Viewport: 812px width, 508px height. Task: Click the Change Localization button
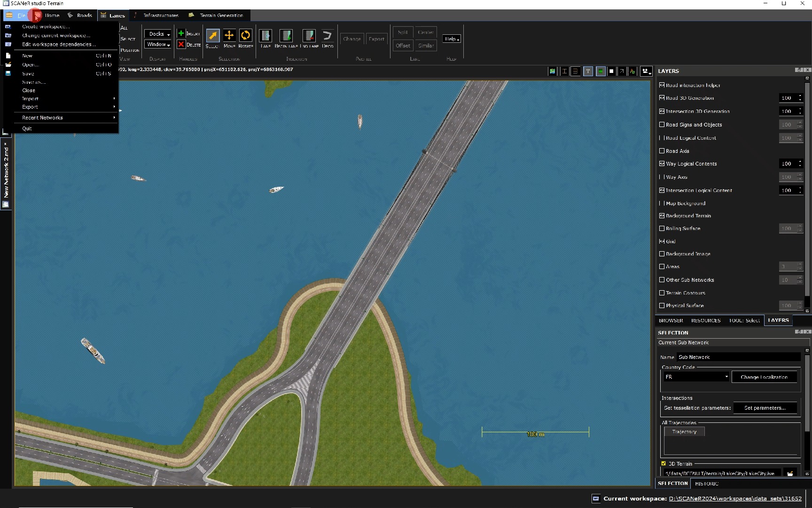pyautogui.click(x=764, y=377)
